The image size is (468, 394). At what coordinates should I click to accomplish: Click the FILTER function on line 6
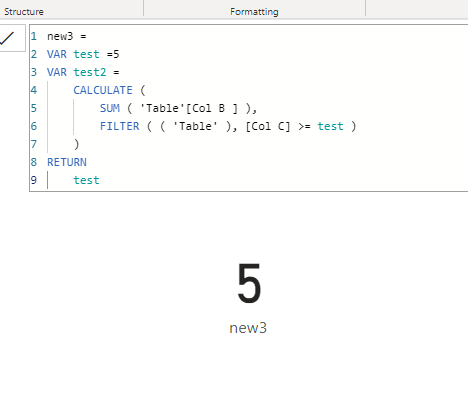(120, 126)
